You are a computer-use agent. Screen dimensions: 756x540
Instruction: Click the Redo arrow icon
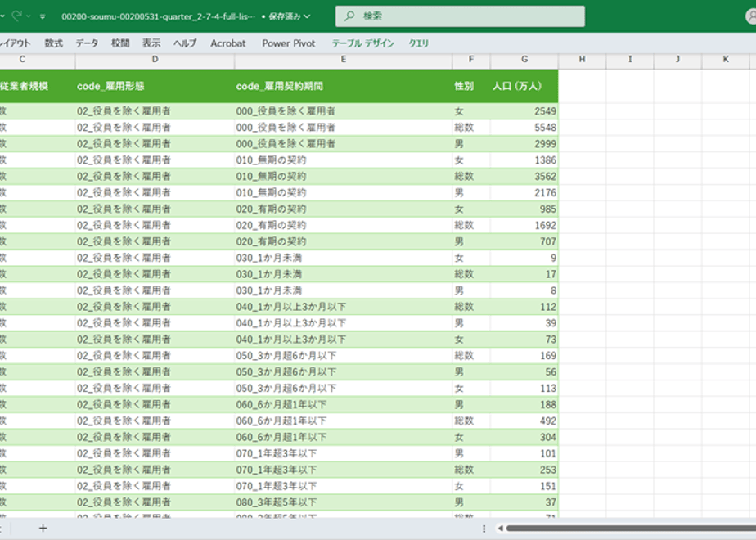[17, 16]
